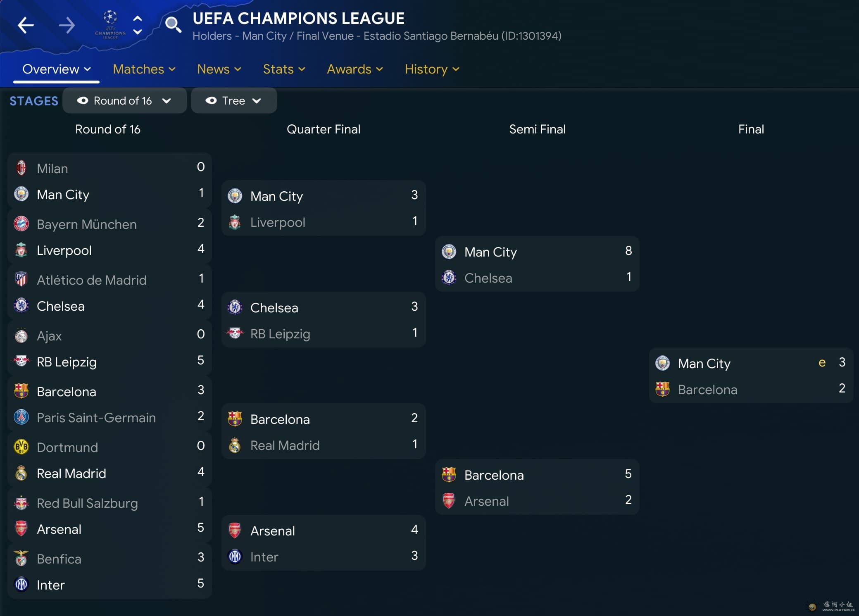Open Man City in the Final fixture

704,364
